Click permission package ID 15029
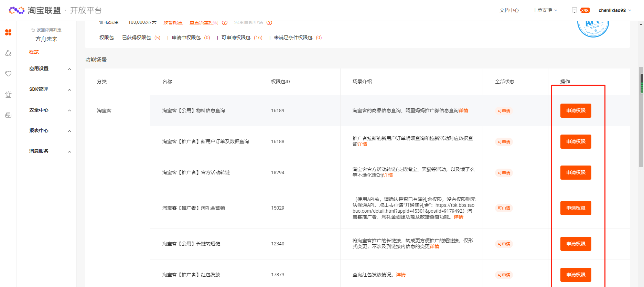Image resolution: width=644 pixels, height=287 pixels. tap(278, 208)
